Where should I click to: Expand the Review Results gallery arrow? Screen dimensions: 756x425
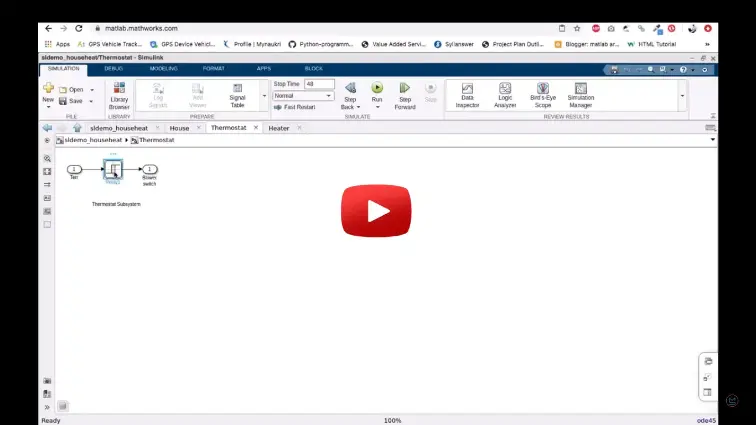click(682, 96)
